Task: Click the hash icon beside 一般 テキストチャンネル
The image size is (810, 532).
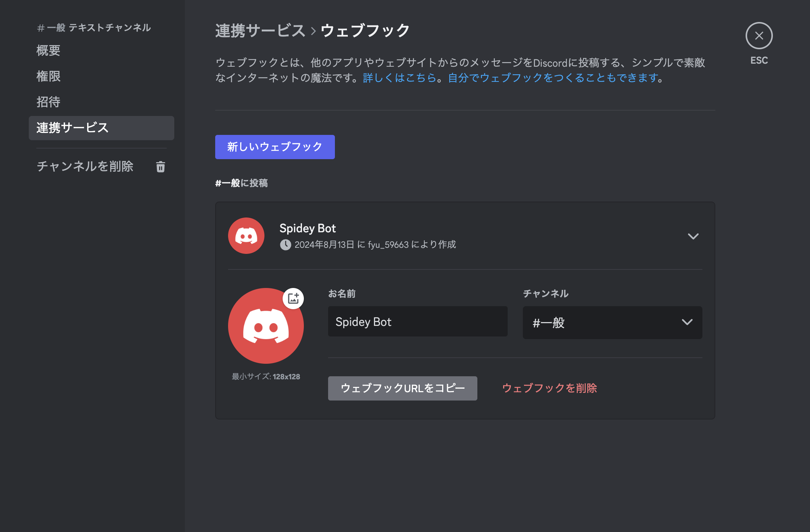Action: pyautogui.click(x=40, y=28)
